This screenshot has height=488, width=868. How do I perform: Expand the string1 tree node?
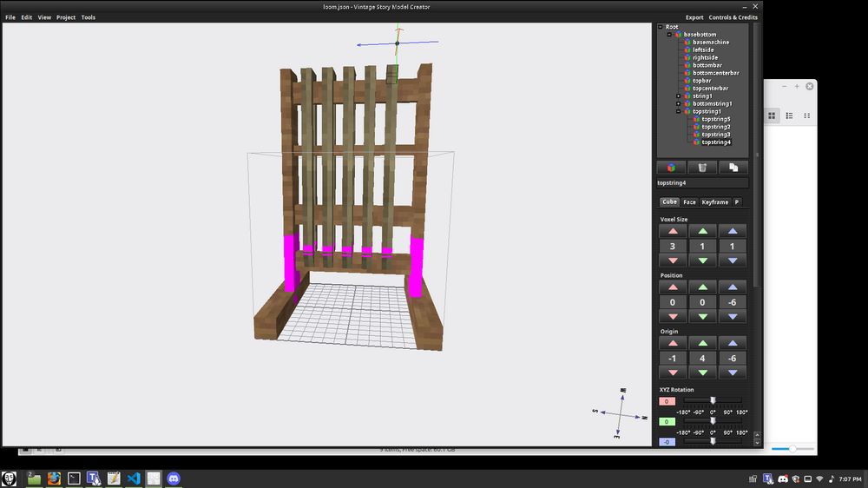click(x=679, y=96)
